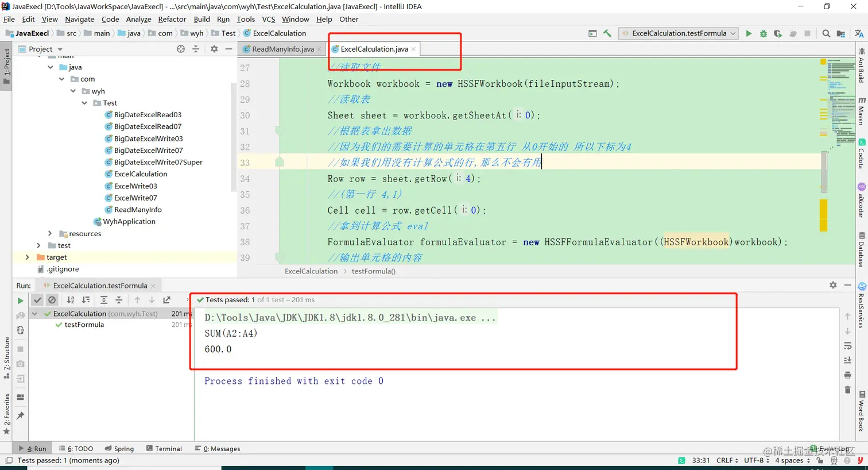Open the Spring tool window
868x470 pixels.
click(119, 449)
